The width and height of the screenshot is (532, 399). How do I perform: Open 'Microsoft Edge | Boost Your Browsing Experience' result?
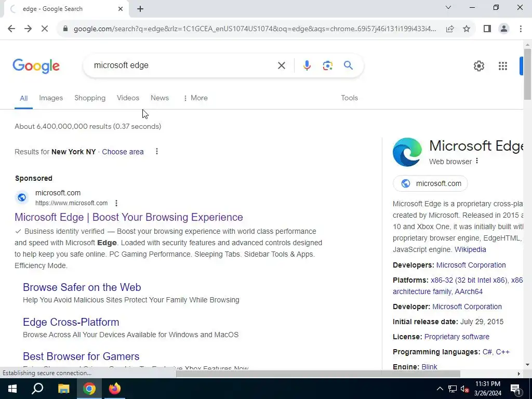point(129,217)
